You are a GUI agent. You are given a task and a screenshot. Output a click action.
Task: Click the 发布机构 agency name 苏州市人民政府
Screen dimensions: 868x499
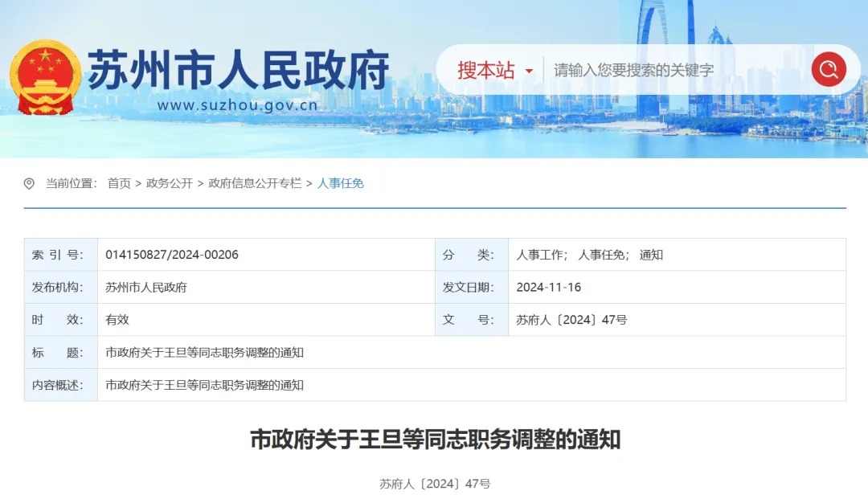(x=149, y=287)
